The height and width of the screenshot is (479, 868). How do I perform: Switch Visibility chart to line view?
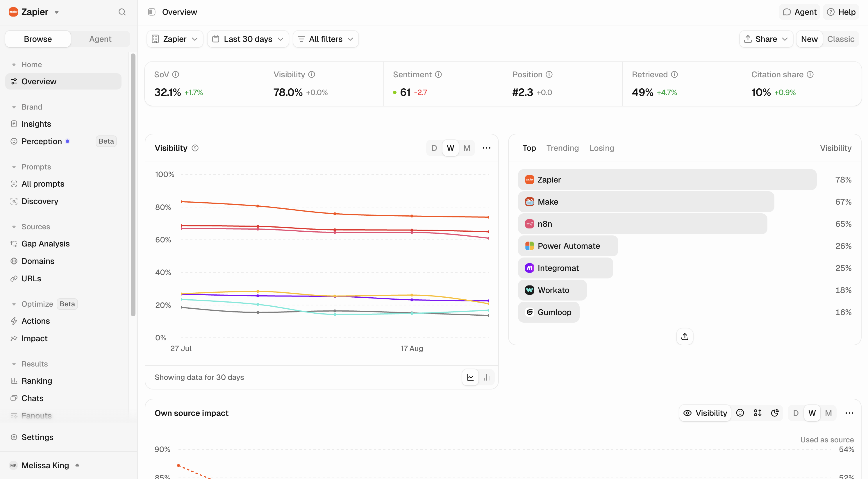coord(470,377)
